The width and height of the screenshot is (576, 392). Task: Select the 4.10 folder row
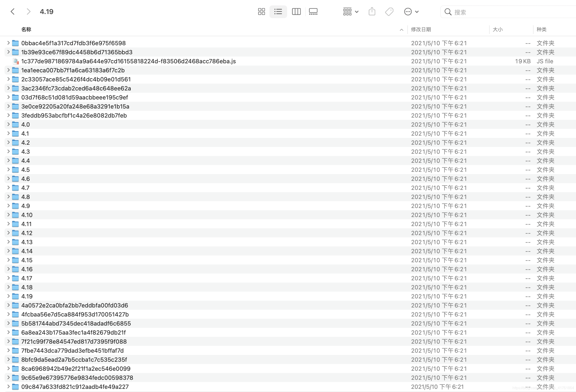coord(27,215)
